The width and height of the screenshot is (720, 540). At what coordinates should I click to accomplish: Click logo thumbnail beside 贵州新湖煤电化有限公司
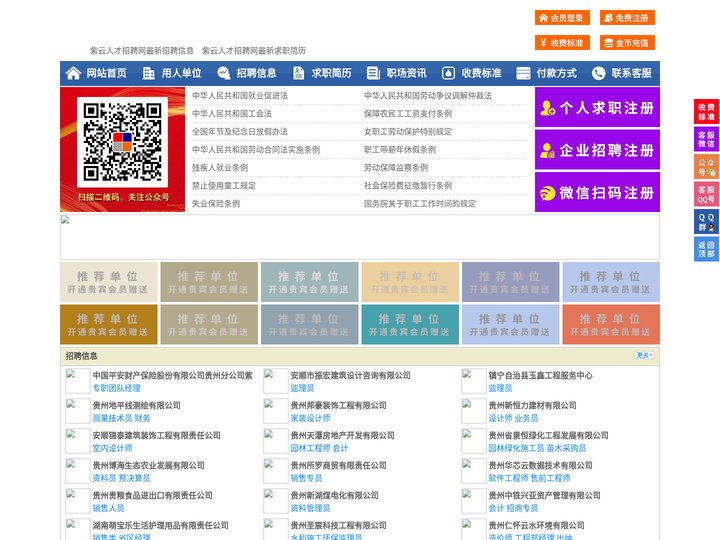pyautogui.click(x=276, y=501)
